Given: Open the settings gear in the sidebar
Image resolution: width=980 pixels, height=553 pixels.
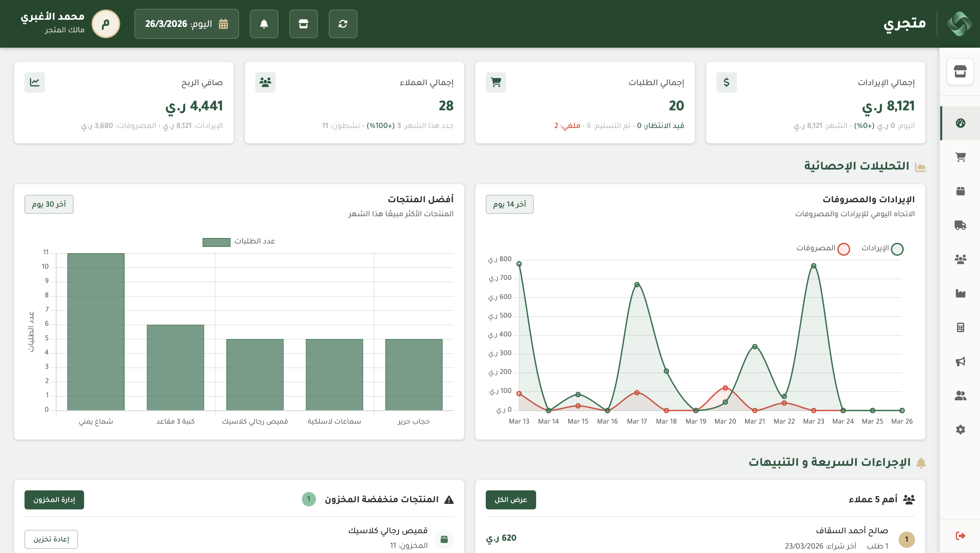Looking at the screenshot, I should point(960,430).
